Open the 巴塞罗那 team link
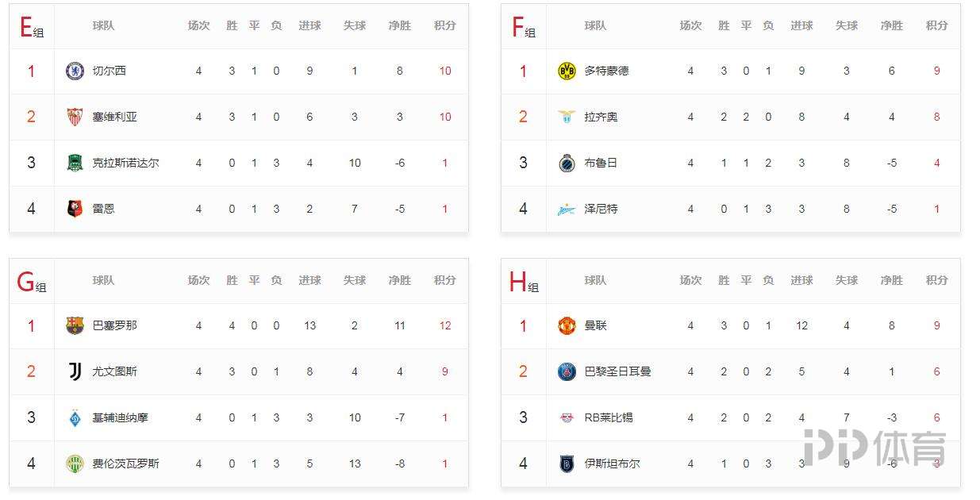 coord(114,325)
